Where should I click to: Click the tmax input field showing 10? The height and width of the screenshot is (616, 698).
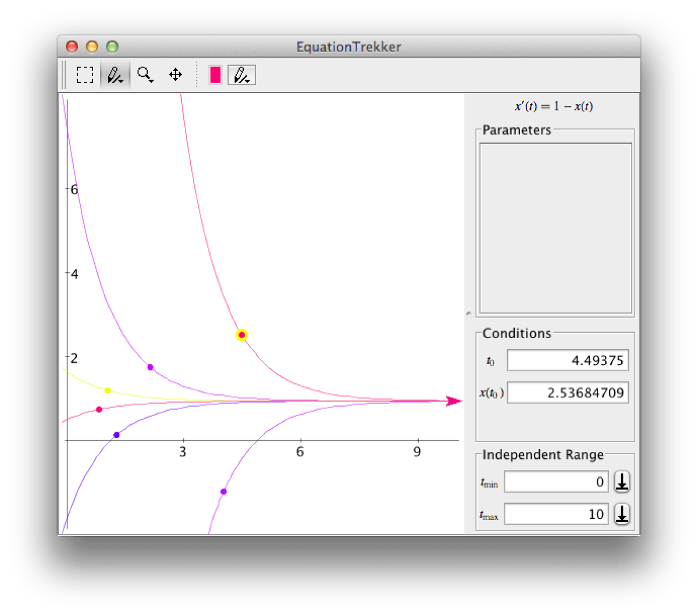pos(556,514)
